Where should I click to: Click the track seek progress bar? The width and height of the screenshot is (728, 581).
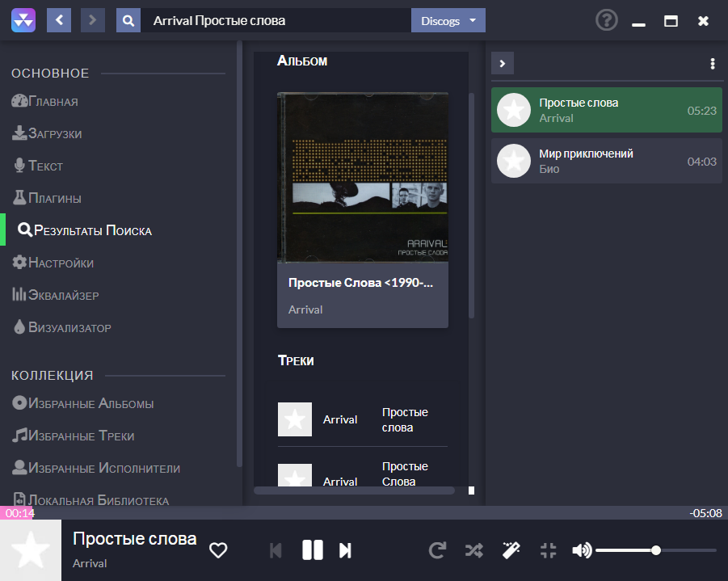tap(364, 513)
